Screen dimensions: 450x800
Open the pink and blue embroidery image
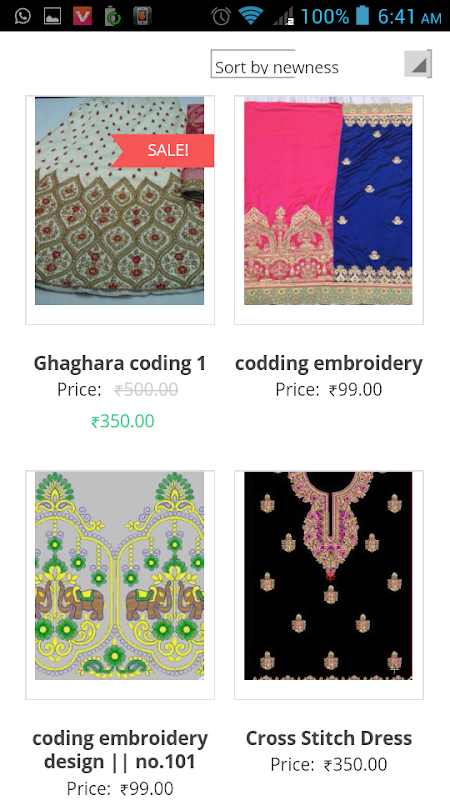point(328,201)
